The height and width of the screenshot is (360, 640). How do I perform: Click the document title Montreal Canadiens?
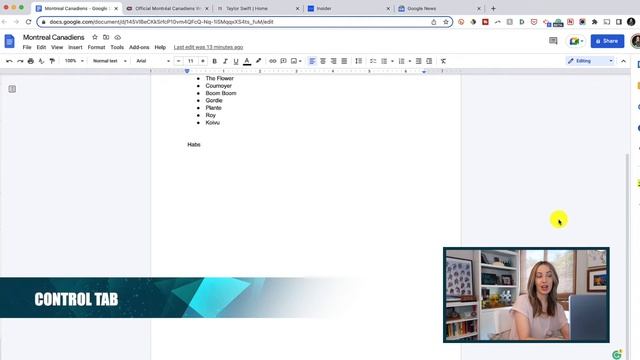[x=53, y=37]
